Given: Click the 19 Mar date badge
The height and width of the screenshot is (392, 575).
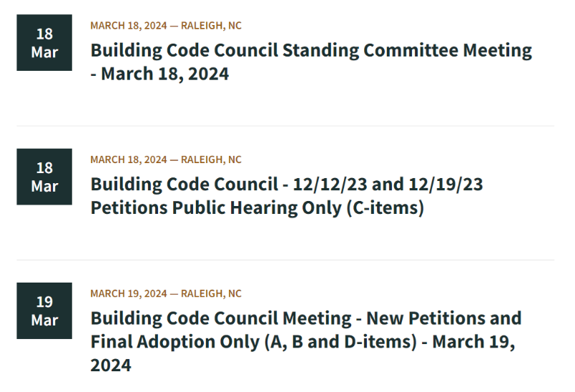Looking at the screenshot, I should 44,310.
